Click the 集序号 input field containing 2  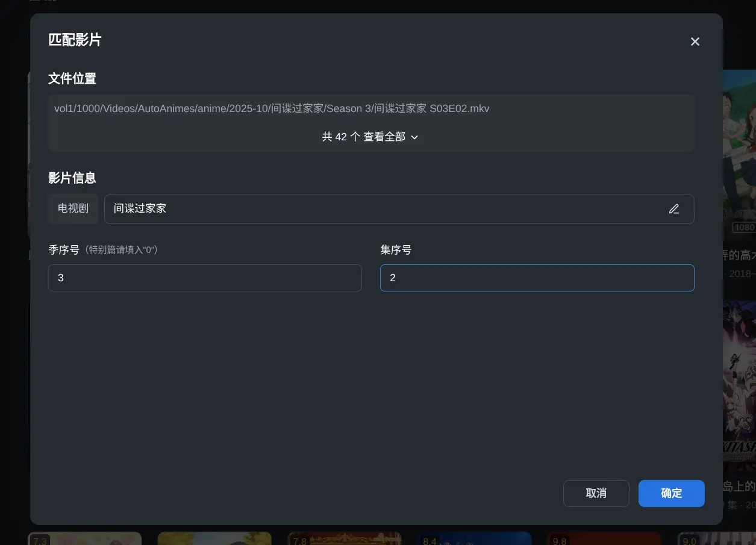coord(537,278)
